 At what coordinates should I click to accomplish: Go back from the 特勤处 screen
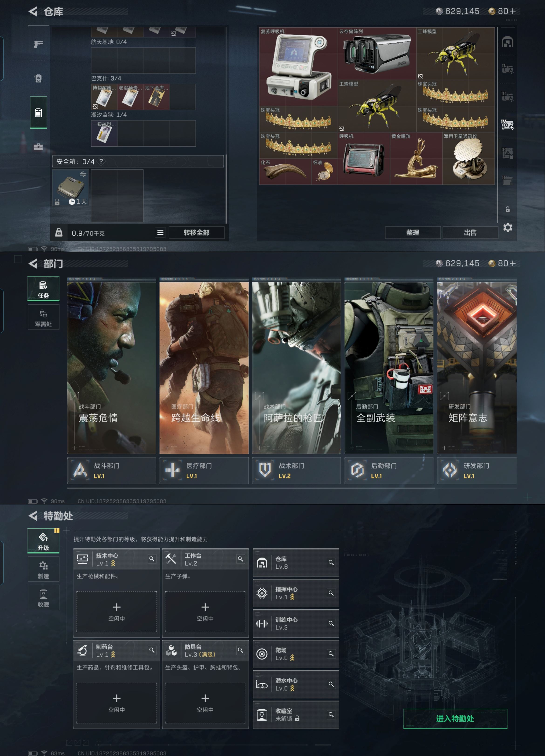[x=33, y=516]
